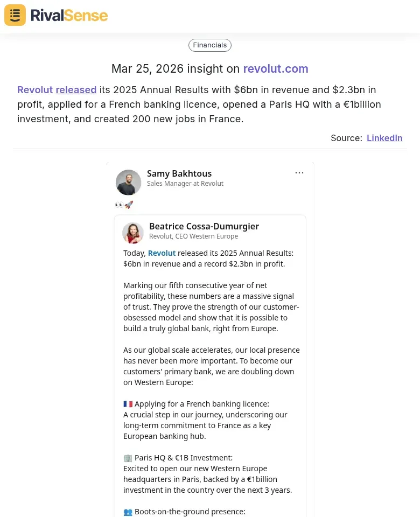The image size is (420, 517).
Task: Click the yellow square around the RivalSense mark
Action: coord(15,15)
